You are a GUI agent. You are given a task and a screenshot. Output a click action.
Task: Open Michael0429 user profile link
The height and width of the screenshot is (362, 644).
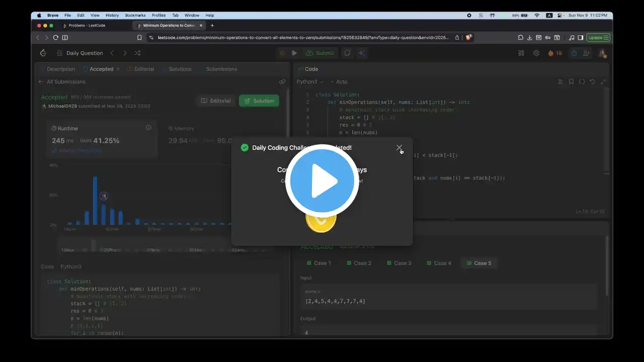coord(63,106)
